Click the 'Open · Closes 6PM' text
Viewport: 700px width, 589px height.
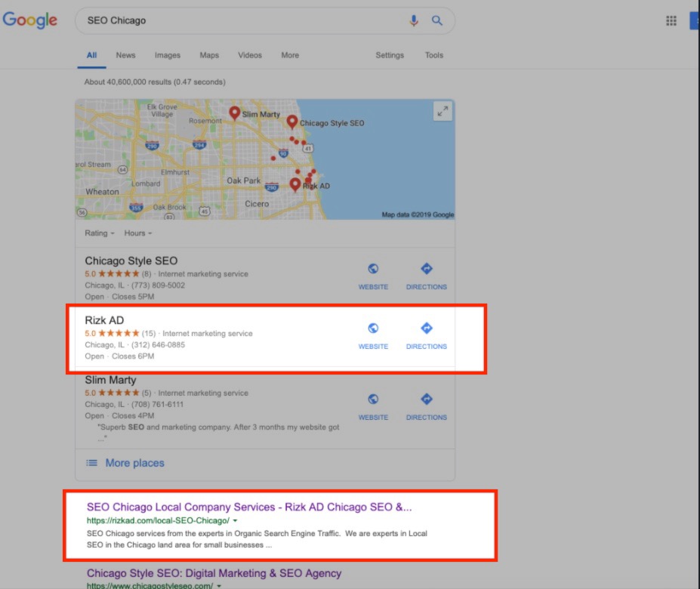point(119,356)
